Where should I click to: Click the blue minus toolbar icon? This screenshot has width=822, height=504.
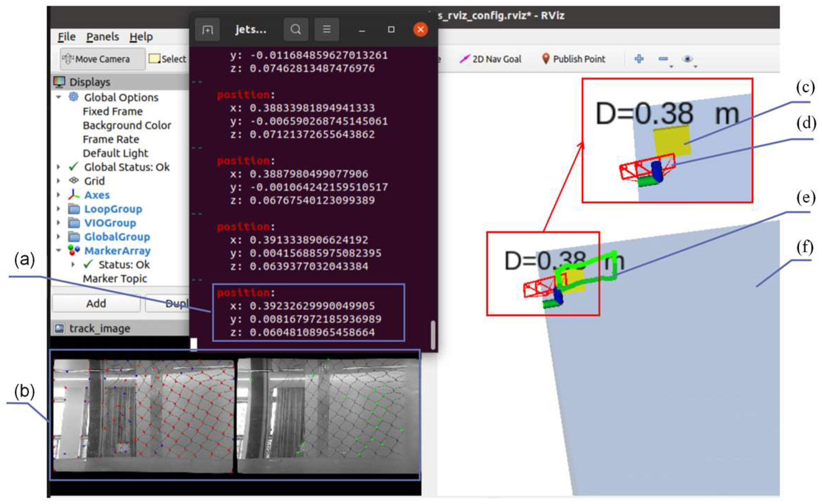click(x=663, y=59)
